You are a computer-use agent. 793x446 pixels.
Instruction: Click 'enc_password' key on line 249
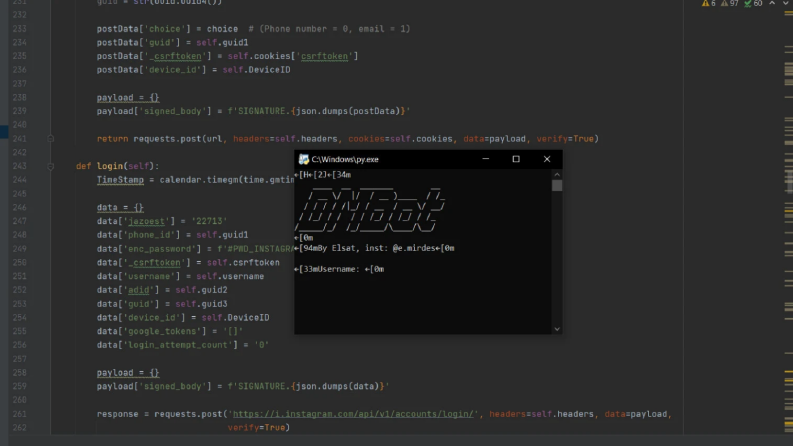click(x=159, y=249)
